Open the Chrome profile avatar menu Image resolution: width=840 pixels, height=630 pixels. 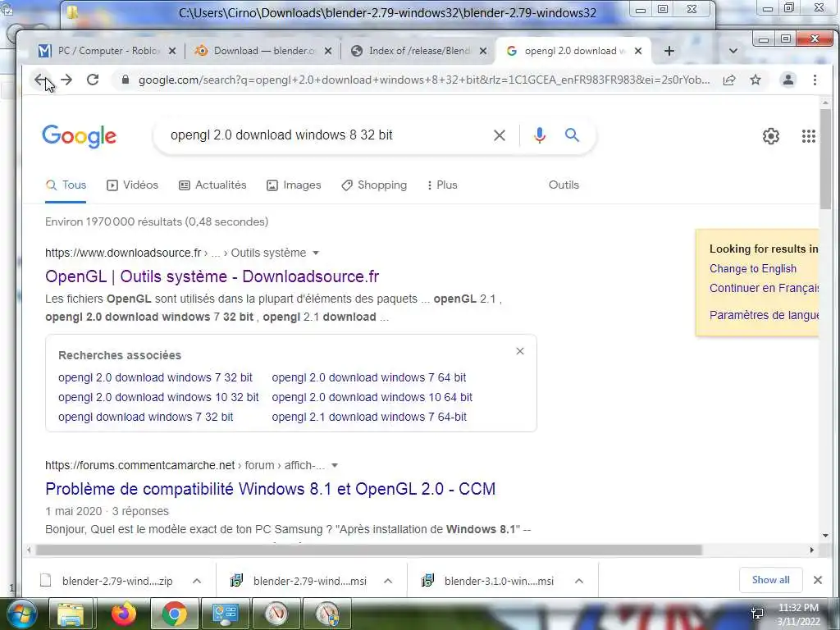[788, 80]
